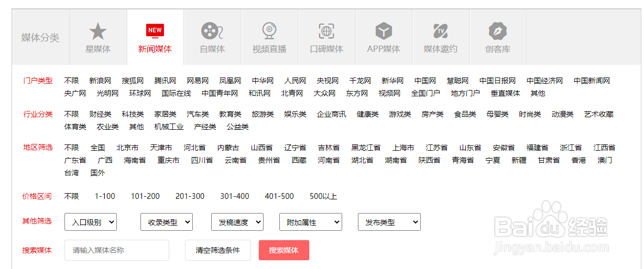Select price range 201-300
Viewport: 644px width, 269px height.
pos(190,196)
